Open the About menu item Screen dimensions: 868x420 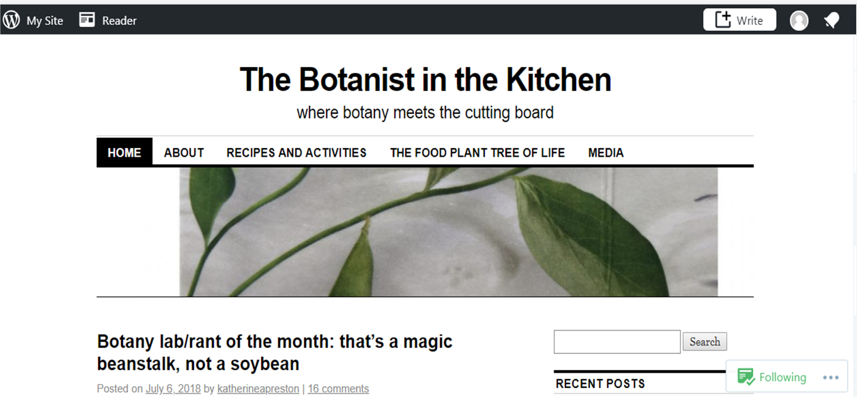coord(184,153)
